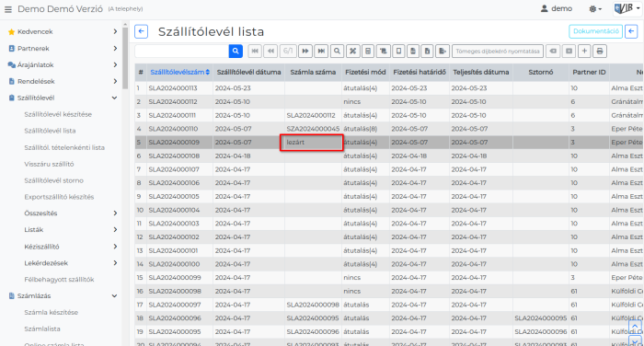Click SZA2024000045 invoice number cell
The width and height of the screenshot is (644, 346).
pyautogui.click(x=313, y=129)
